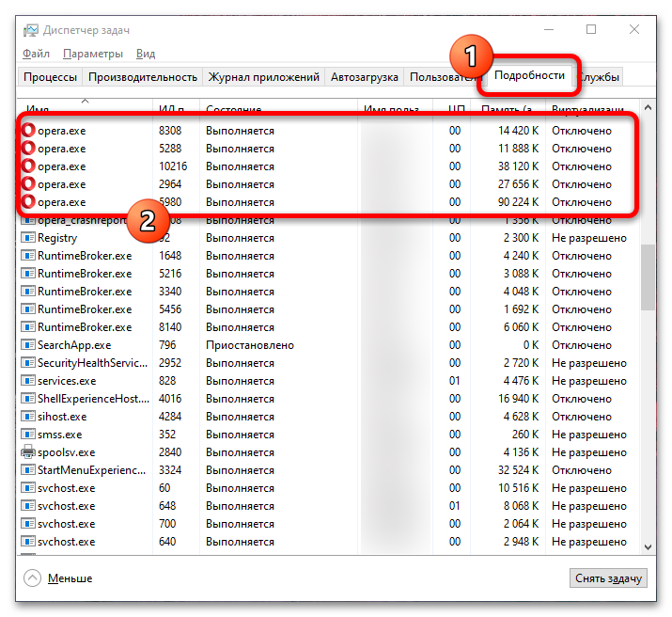The image size is (672, 617).
Task: Click the svchost.exe icon for PID 700
Action: (28, 524)
